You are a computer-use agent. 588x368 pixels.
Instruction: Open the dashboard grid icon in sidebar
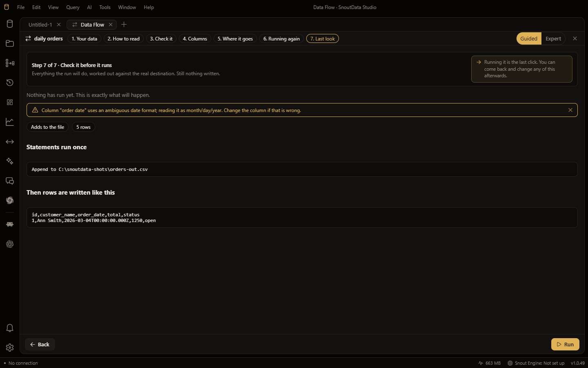pyautogui.click(x=10, y=102)
